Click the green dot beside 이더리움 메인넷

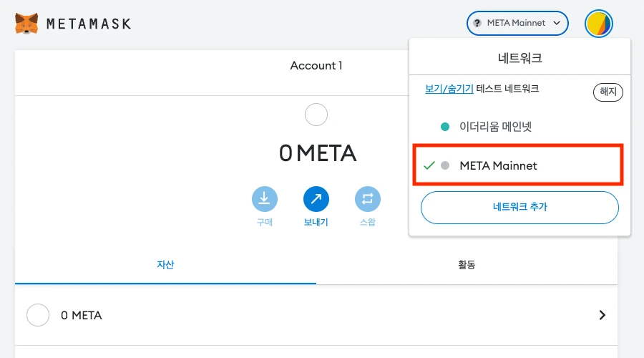(445, 127)
